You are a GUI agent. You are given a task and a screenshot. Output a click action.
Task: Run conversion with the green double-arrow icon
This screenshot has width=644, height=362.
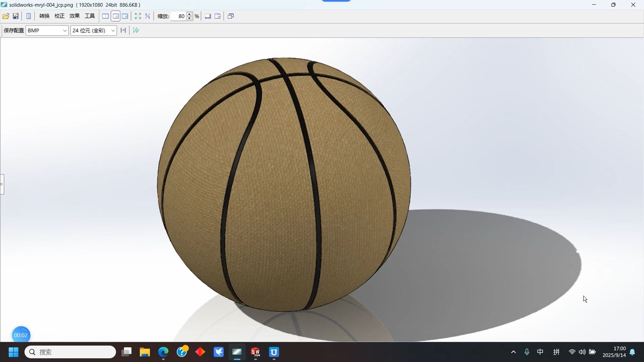pyautogui.click(x=136, y=30)
